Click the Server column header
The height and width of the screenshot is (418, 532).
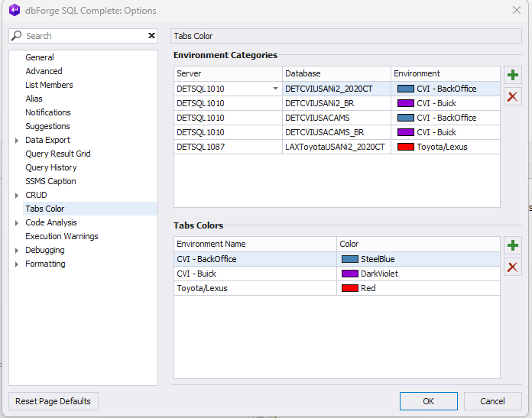(228, 73)
